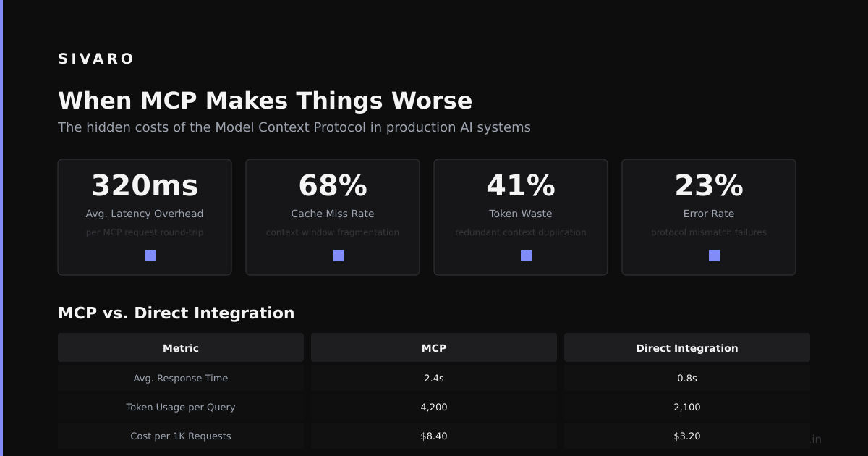Click the square icon under Cache Miss Rate
The image size is (868, 456).
(x=339, y=256)
